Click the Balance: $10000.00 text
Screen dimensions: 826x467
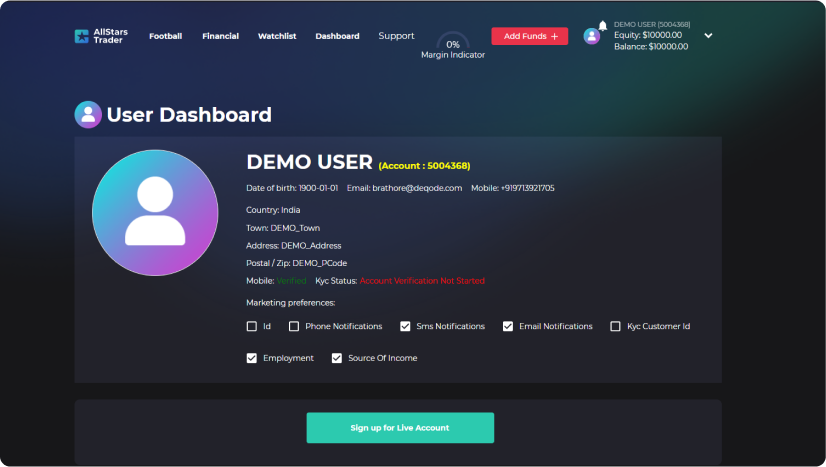651,46
